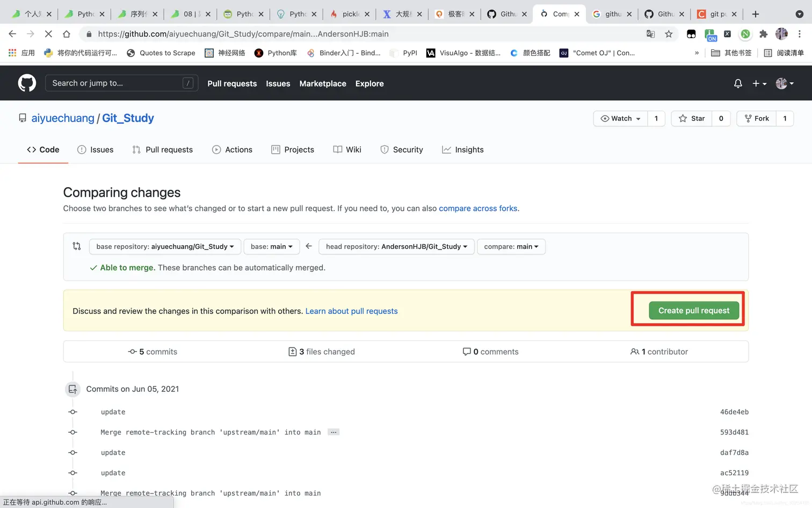Open the Projects tab

click(293, 149)
